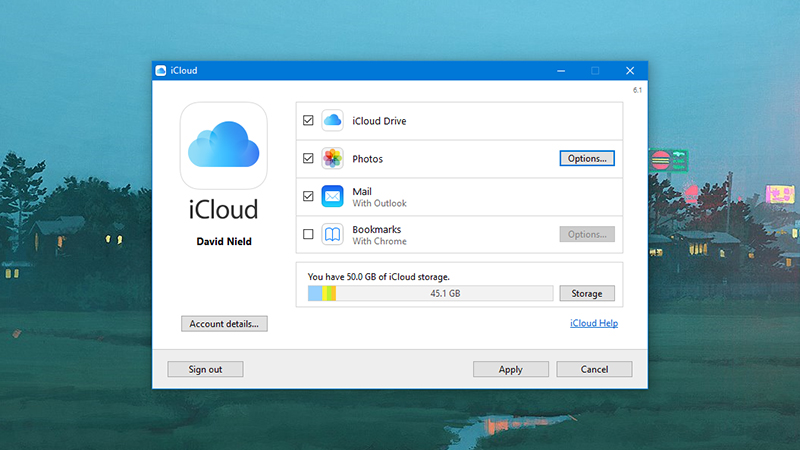800x450 pixels.
Task: Minimize the iCloud window
Action: 561,70
